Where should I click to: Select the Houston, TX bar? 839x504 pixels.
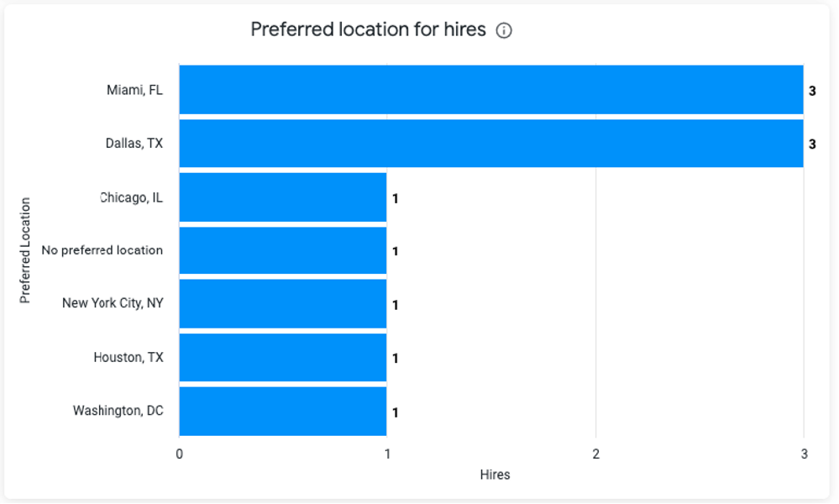click(x=283, y=358)
